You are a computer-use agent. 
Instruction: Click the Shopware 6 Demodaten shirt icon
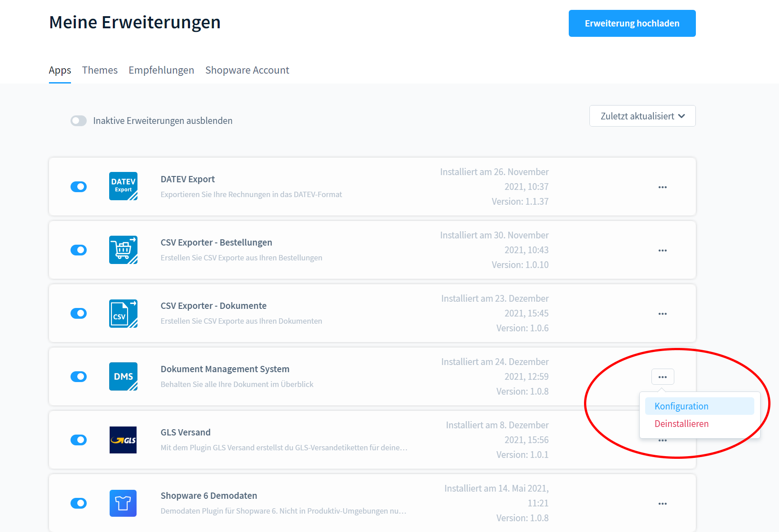coord(123,503)
